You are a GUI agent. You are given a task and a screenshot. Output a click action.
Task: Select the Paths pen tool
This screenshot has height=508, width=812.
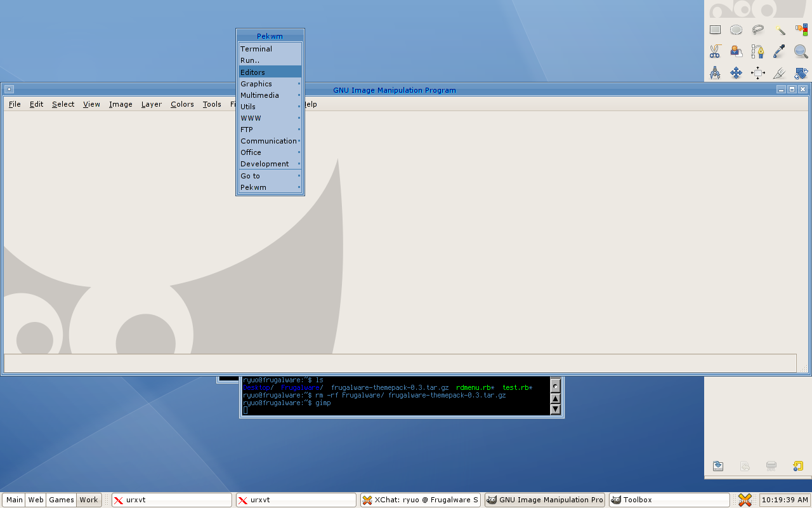tap(757, 51)
